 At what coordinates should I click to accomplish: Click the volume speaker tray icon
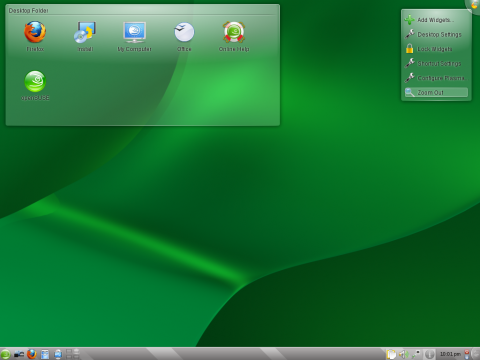point(404,354)
